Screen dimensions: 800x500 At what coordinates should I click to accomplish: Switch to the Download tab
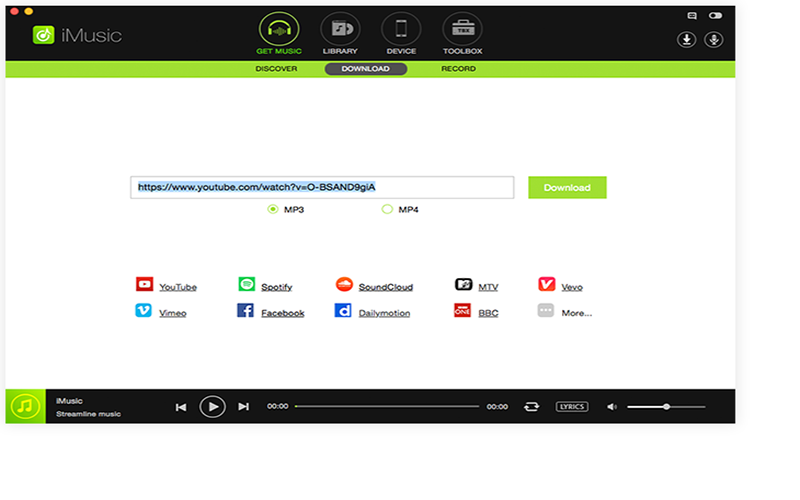[x=366, y=68]
